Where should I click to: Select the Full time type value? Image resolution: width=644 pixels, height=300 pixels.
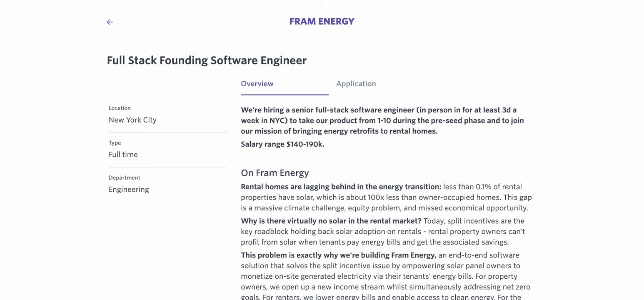(x=123, y=155)
